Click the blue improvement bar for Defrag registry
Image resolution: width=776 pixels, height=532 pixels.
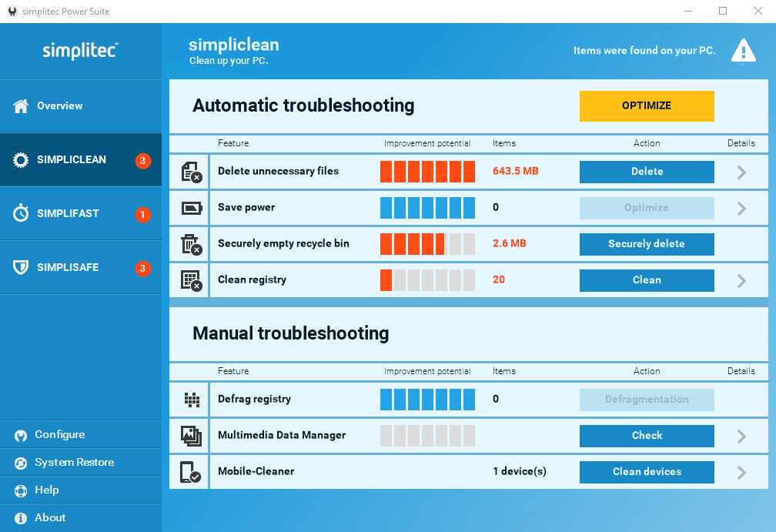427,400
